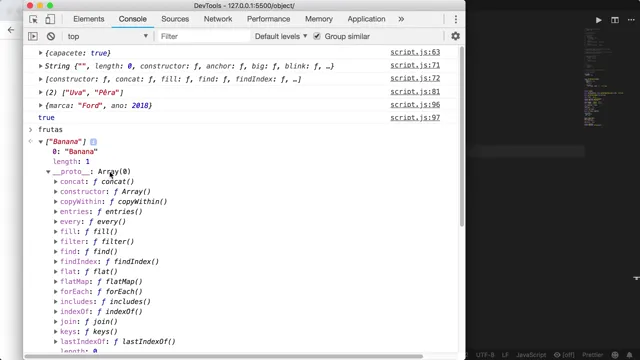Click the UTF-8 encoding in status bar
Image resolution: width=640 pixels, height=360 pixels.
tap(485, 355)
